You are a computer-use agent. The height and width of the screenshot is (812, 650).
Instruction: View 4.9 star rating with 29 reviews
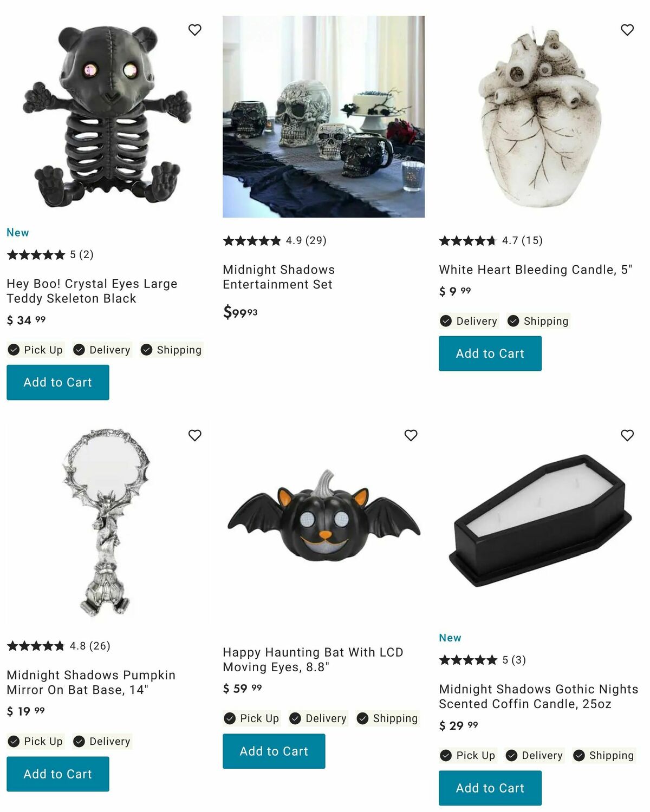pyautogui.click(x=275, y=240)
